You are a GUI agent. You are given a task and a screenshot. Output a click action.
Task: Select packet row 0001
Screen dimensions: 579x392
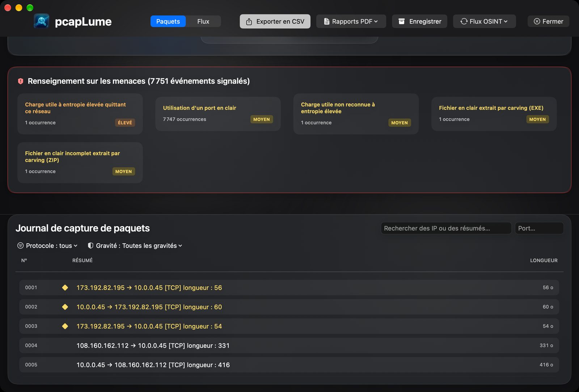tap(289, 288)
